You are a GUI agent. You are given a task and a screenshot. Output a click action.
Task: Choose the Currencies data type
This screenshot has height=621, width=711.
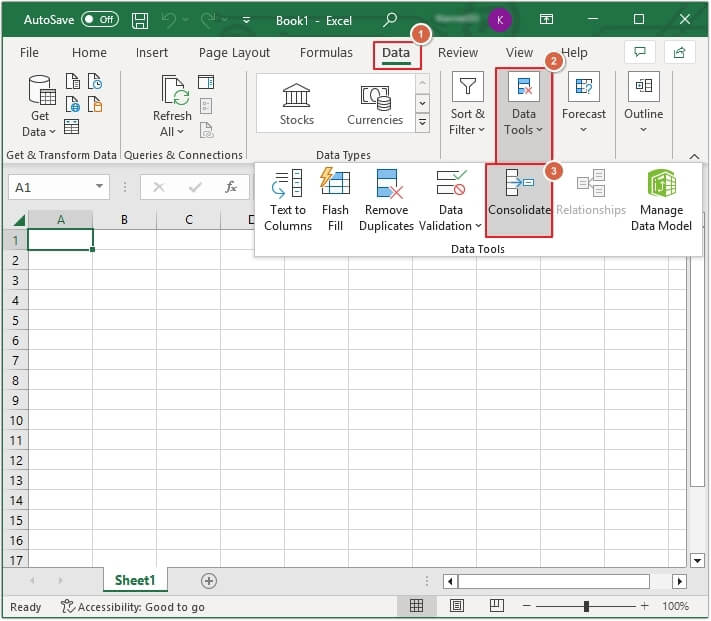tap(375, 104)
